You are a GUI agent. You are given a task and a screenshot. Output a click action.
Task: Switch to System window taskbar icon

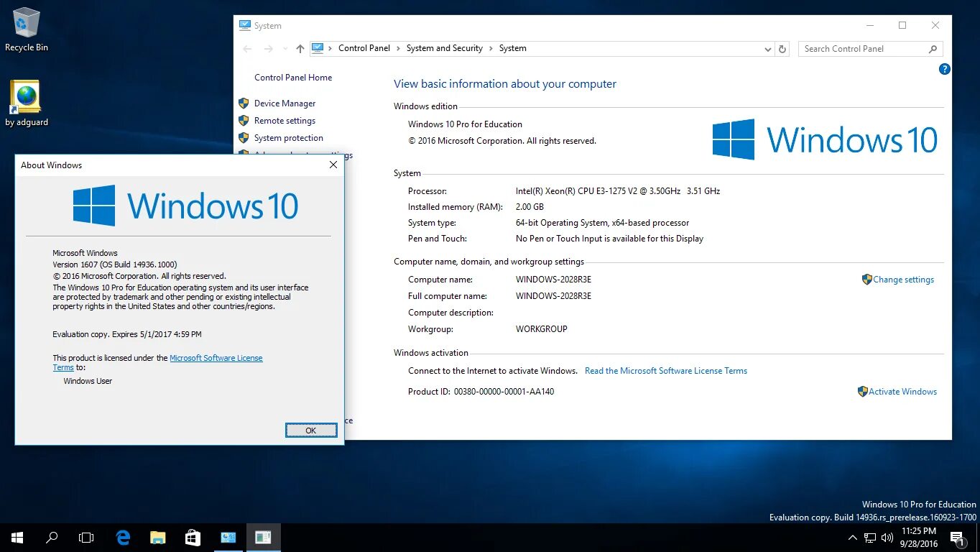tap(228, 537)
